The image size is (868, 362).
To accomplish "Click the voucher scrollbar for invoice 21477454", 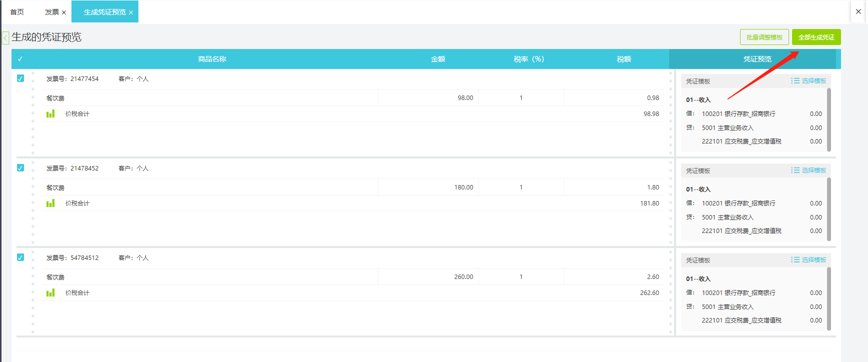I will pyautogui.click(x=829, y=120).
